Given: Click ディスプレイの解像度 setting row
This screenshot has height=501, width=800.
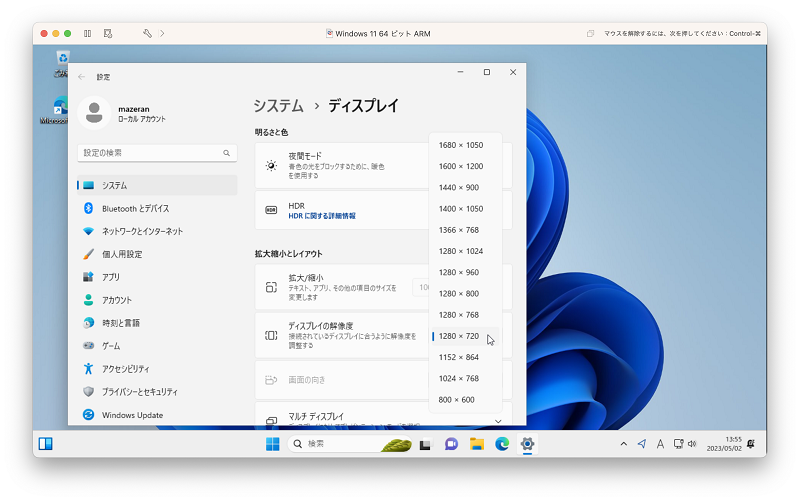Looking at the screenshot, I should click(342, 335).
